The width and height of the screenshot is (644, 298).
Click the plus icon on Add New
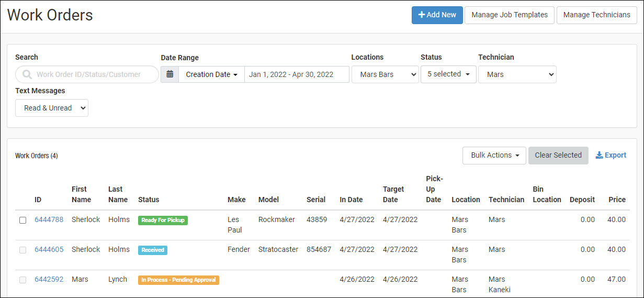[421, 15]
